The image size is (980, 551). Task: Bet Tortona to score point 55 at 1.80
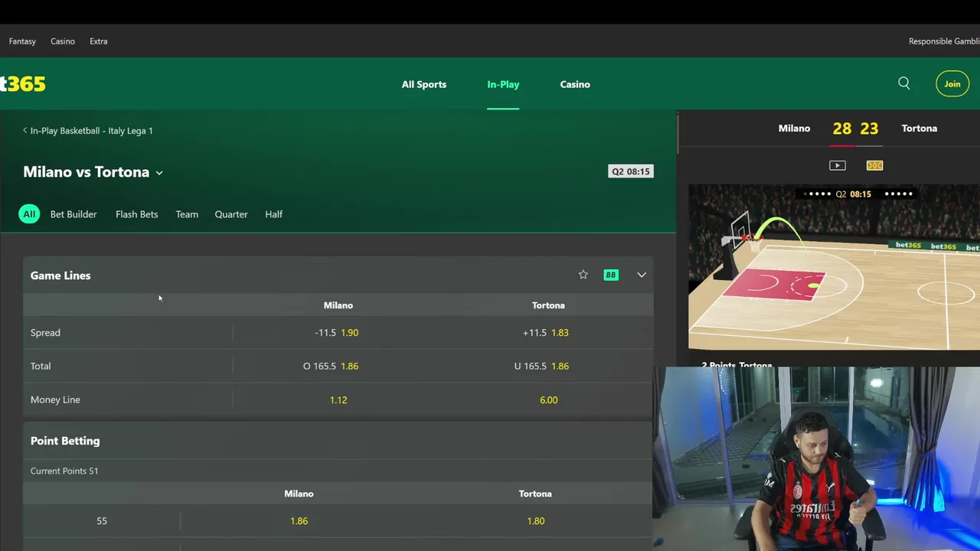tap(535, 521)
